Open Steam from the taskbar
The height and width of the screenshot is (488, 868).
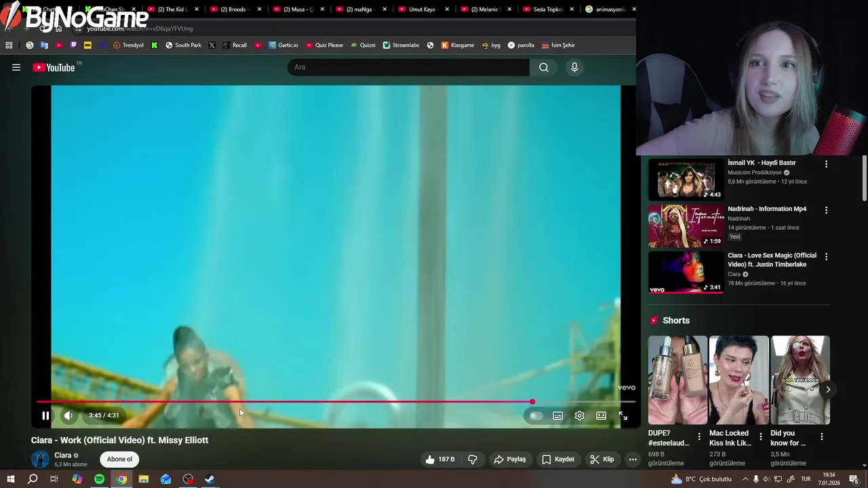pyautogui.click(x=210, y=479)
